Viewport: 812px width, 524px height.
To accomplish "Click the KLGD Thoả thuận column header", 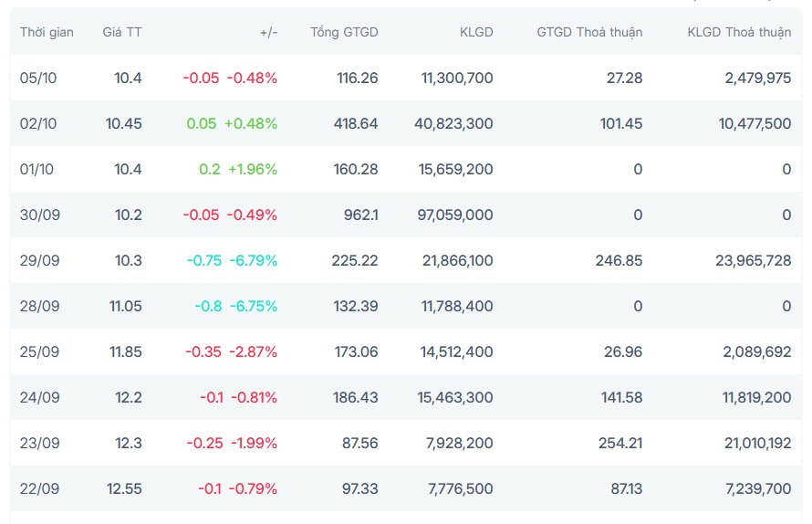I will (x=739, y=32).
